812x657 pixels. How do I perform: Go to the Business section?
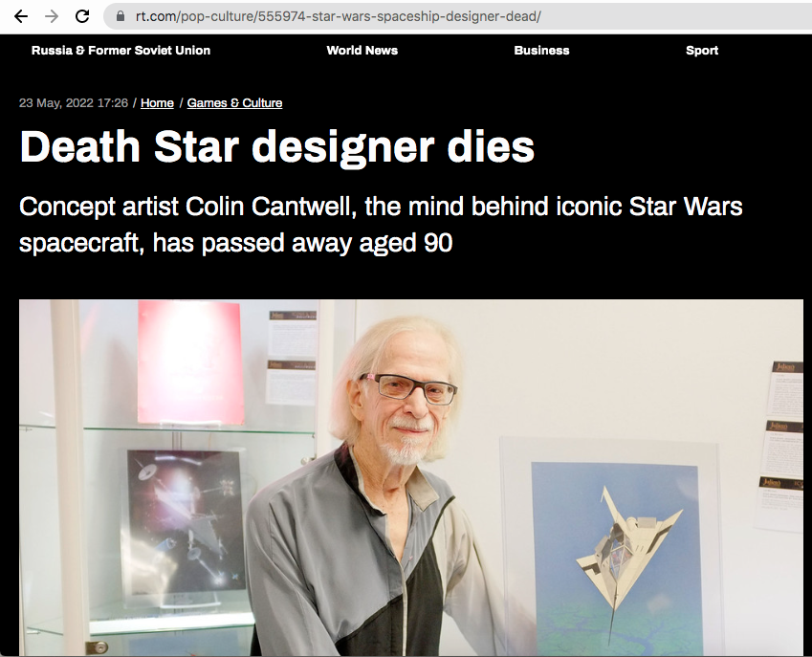[541, 51]
